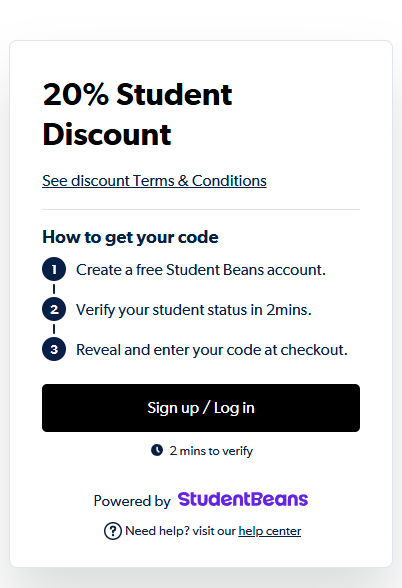Click the step 2 numbered circle icon
The image size is (402, 588).
tap(54, 309)
